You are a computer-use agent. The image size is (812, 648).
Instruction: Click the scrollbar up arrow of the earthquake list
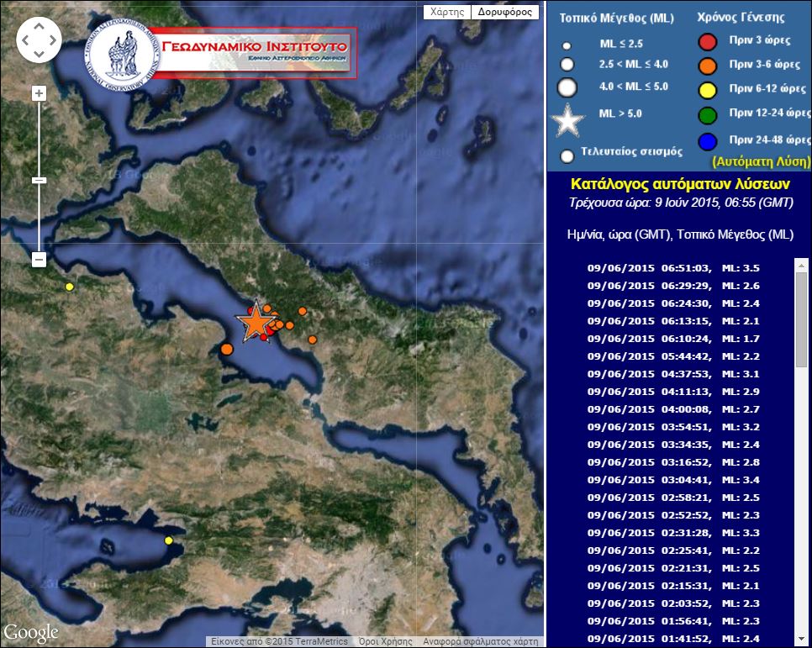(801, 265)
